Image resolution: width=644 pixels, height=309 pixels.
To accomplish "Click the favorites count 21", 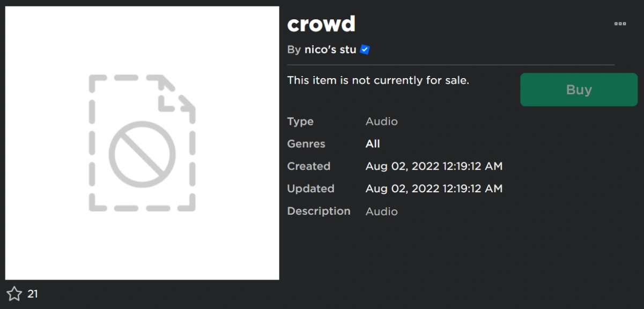I will point(33,294).
